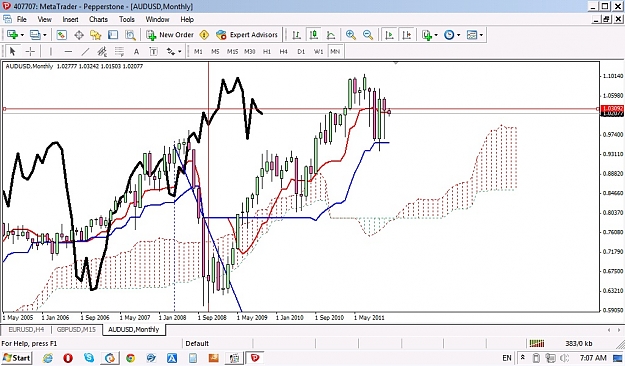Select the Cursor arrow tool
This screenshot has width=625, height=366.
click(x=12, y=51)
